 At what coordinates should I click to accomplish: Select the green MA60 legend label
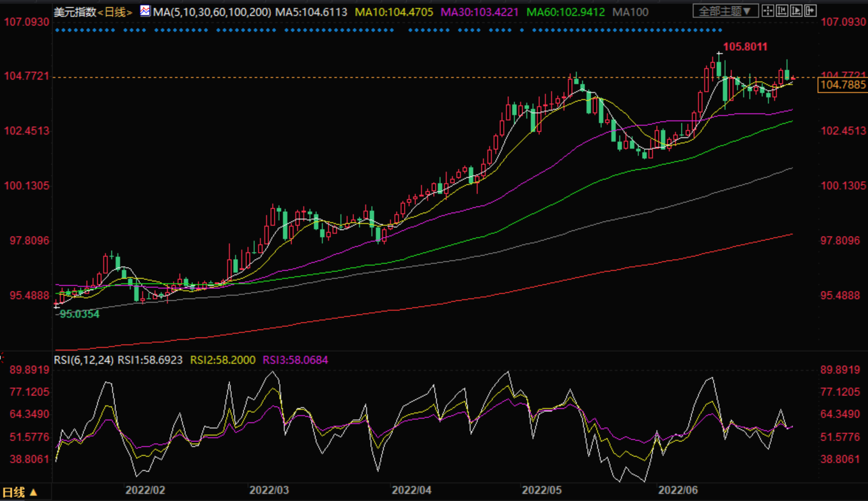coord(565,12)
